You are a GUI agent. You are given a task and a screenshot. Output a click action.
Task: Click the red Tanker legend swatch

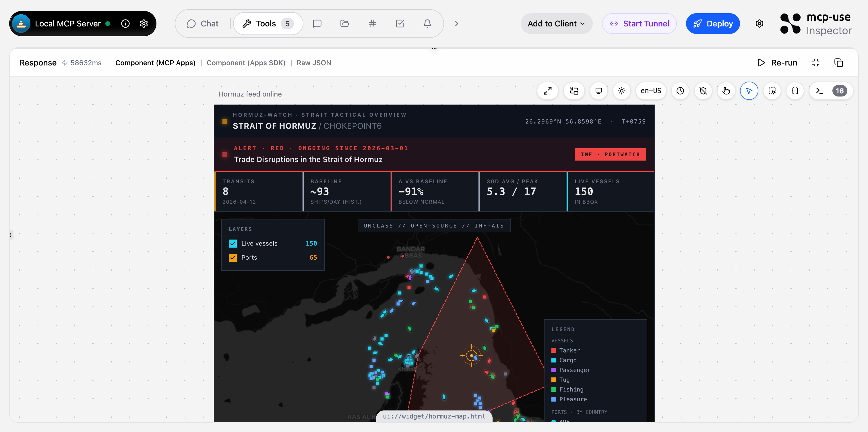(554, 350)
